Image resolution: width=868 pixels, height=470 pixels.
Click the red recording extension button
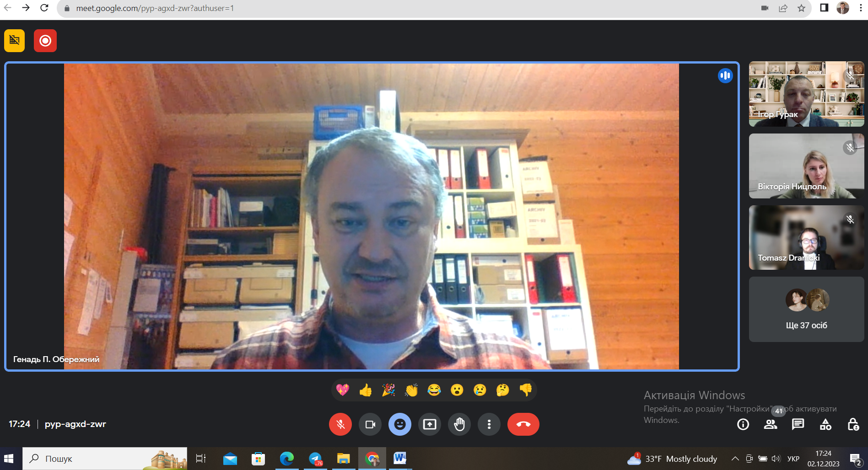(45, 41)
